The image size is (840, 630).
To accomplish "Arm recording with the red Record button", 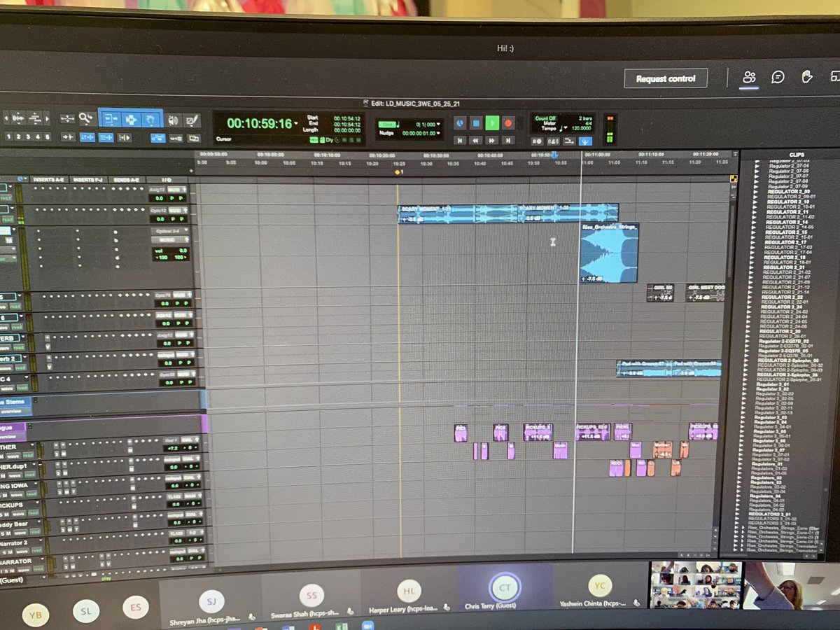I will [508, 122].
